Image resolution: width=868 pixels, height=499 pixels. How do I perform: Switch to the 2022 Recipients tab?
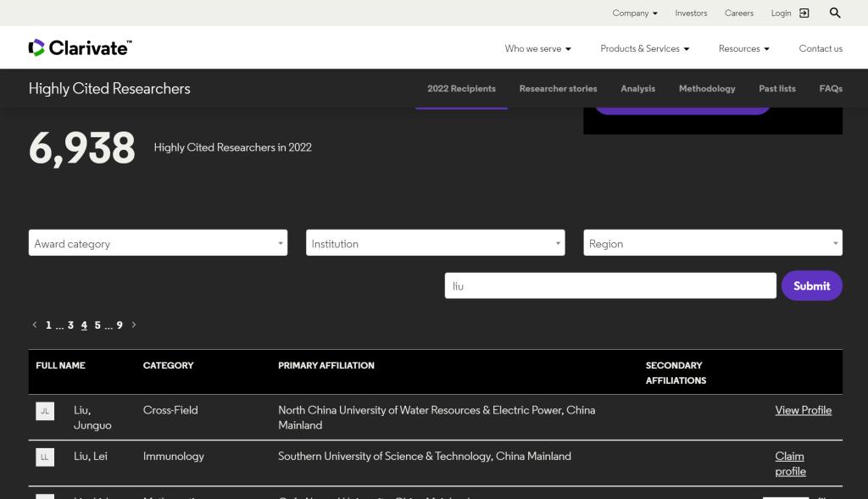tap(461, 88)
